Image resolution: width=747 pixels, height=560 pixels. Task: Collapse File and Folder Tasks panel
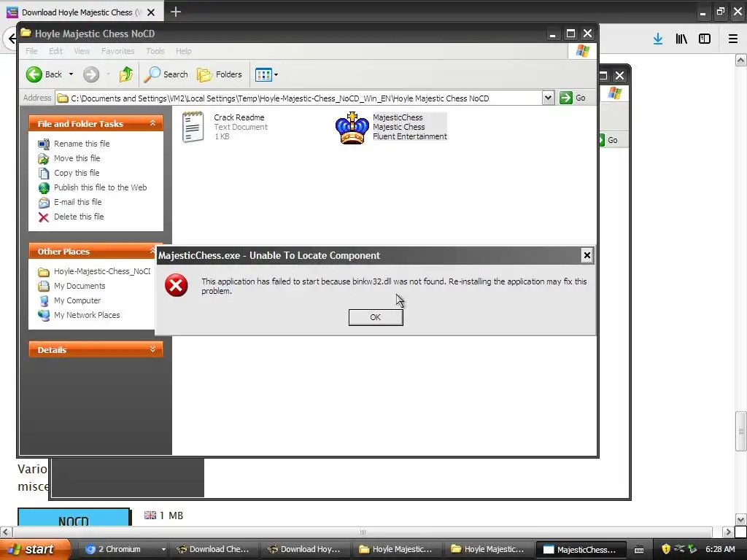point(152,123)
